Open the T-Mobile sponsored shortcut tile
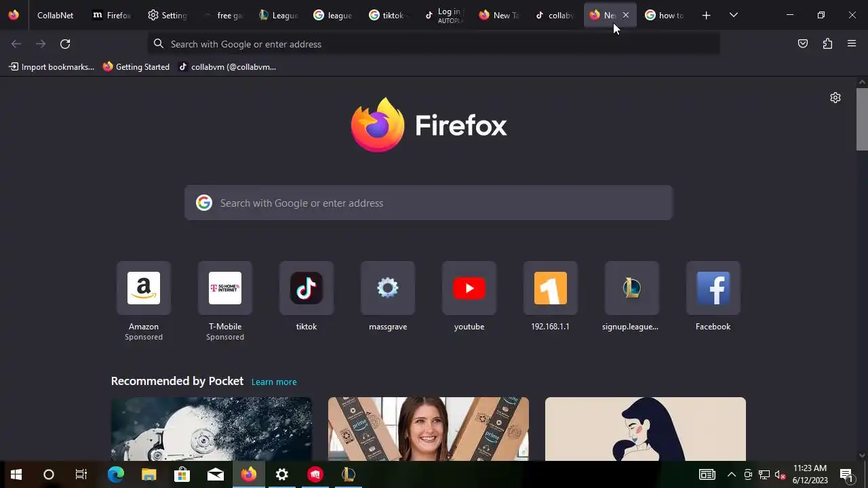Image resolution: width=868 pixels, height=488 pixels. [225, 288]
